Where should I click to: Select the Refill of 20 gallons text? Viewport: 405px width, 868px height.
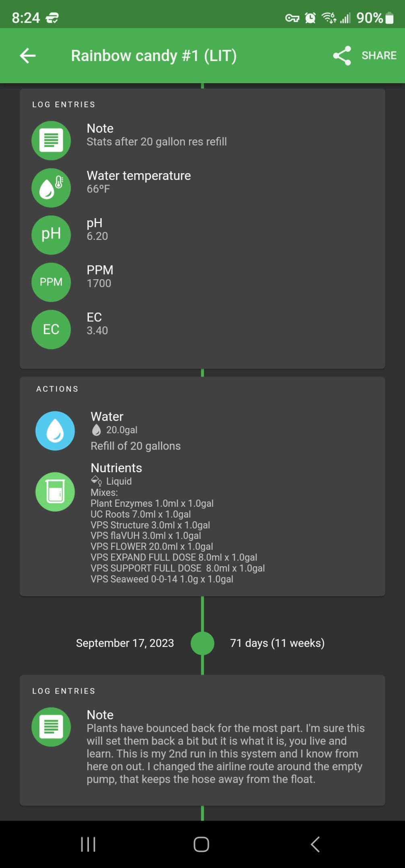point(136,446)
